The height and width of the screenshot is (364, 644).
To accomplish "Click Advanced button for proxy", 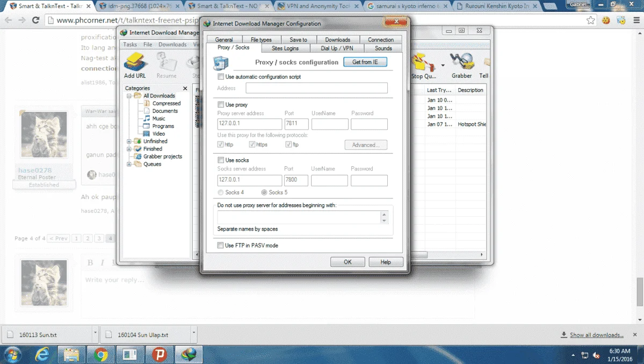I will tap(366, 145).
